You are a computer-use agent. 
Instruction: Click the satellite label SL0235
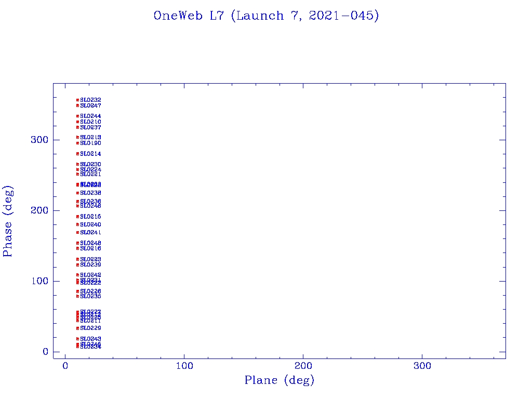point(90,296)
